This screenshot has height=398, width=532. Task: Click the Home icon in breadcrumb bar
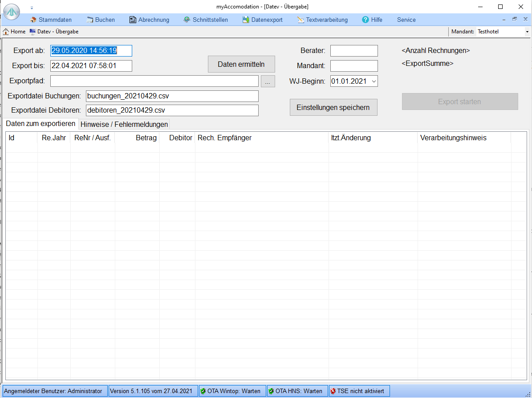click(6, 32)
